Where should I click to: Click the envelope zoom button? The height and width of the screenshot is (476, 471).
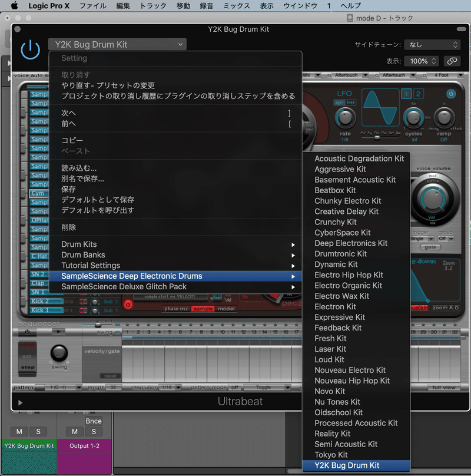click(440, 308)
